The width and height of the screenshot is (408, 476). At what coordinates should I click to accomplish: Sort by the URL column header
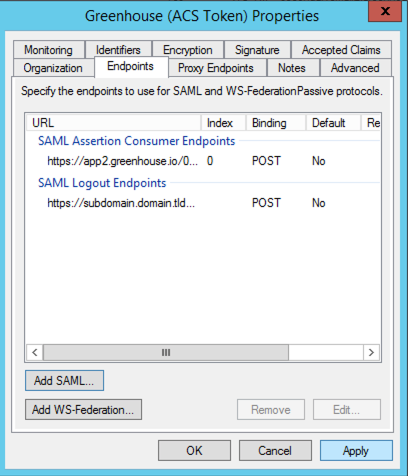[114, 123]
